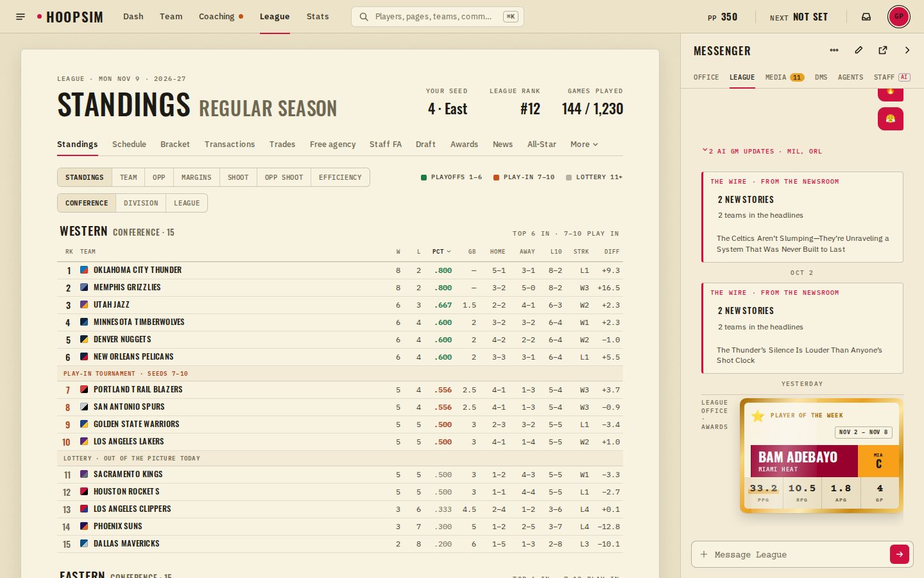Select the SHOOT view toggle
Viewport: 924px width, 578px height.
click(x=238, y=177)
